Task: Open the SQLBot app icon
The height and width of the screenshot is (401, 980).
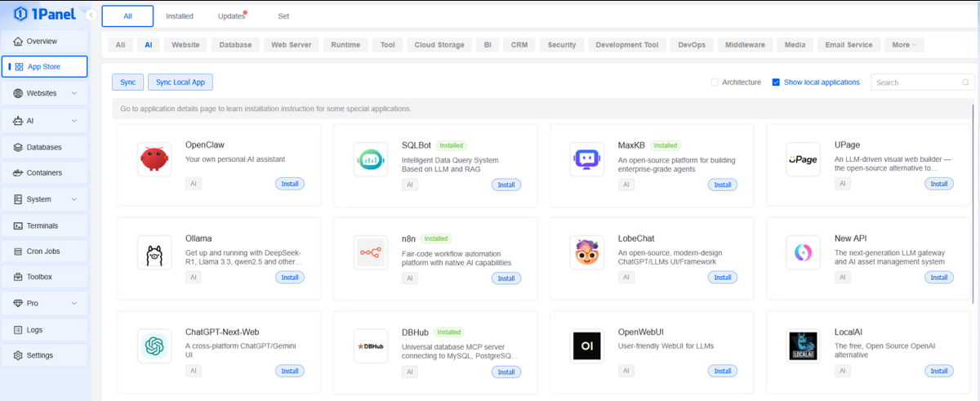Action: (371, 159)
